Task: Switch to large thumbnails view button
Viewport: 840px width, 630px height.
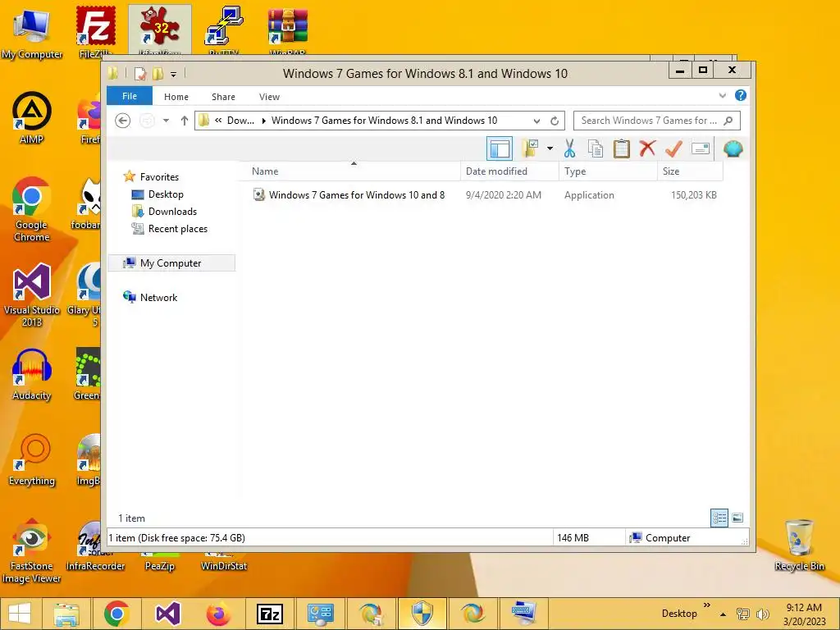Action: pyautogui.click(x=737, y=518)
